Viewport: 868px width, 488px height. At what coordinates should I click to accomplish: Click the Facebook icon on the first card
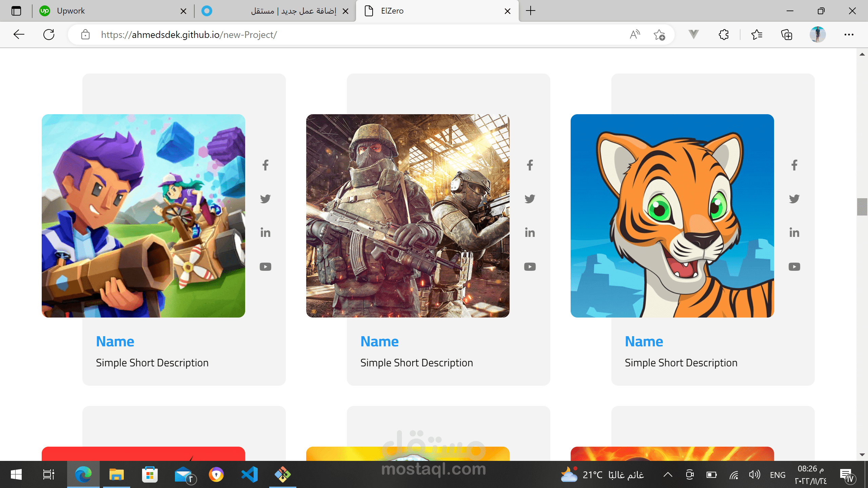point(265,165)
